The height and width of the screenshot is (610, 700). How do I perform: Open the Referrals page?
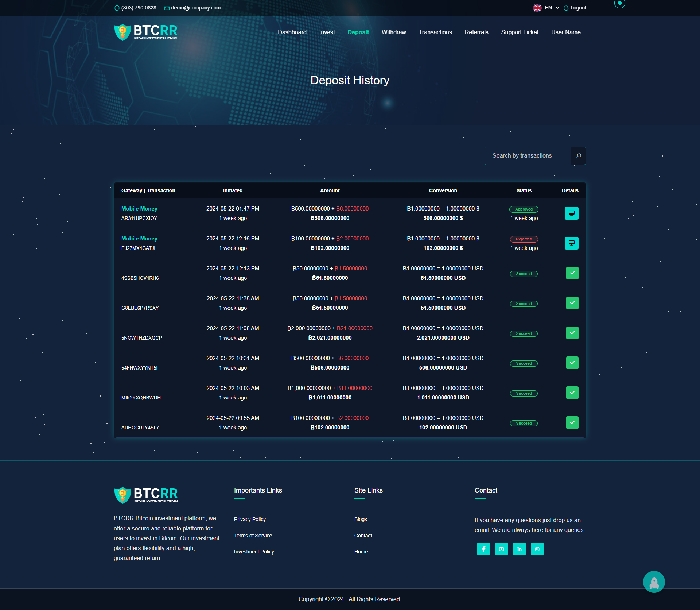(476, 32)
